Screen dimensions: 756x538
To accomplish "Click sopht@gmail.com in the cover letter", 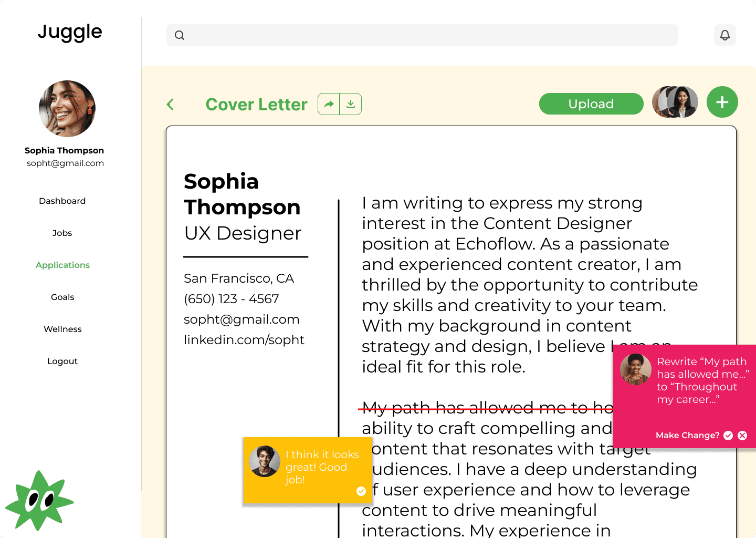I will [x=241, y=319].
